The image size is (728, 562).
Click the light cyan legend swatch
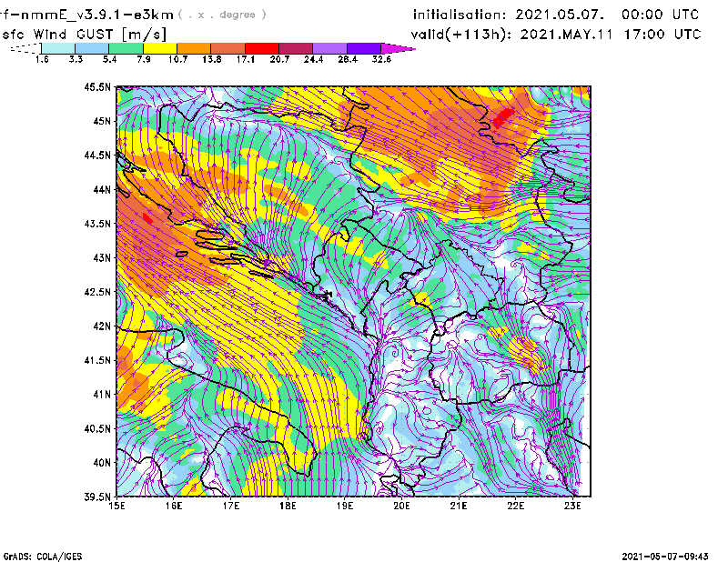(x=58, y=48)
